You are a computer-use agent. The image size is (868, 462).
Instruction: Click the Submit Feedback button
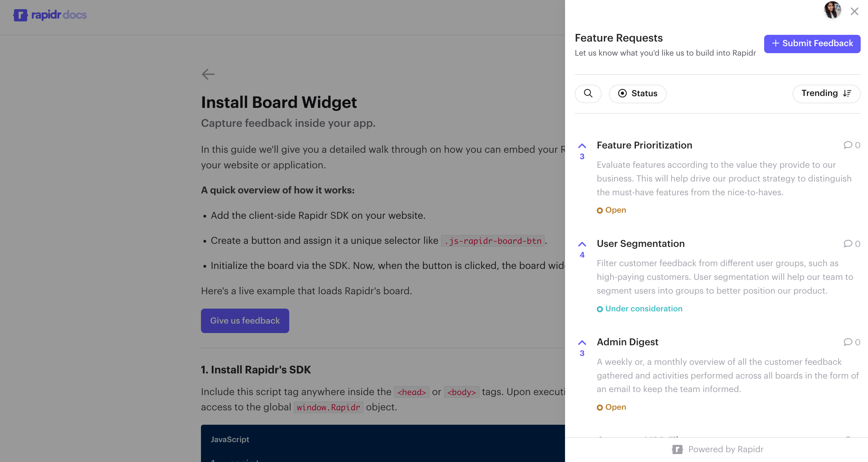tap(812, 43)
